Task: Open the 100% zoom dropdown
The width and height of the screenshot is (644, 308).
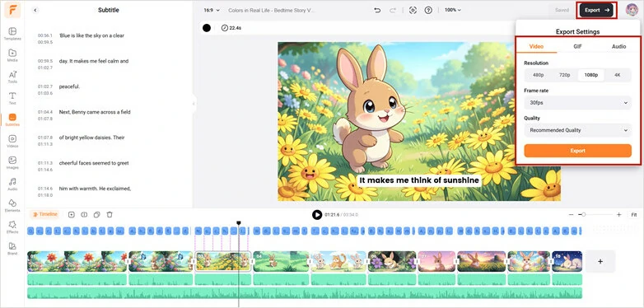Action: tap(453, 10)
